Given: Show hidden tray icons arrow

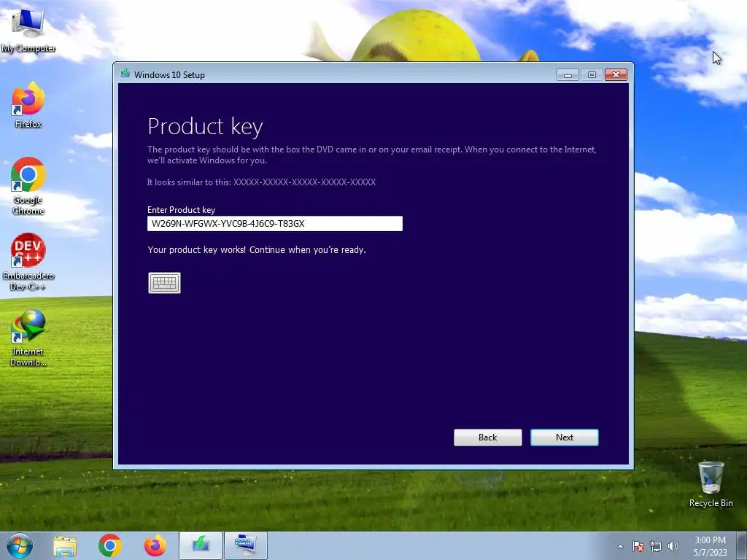Looking at the screenshot, I should [x=620, y=546].
